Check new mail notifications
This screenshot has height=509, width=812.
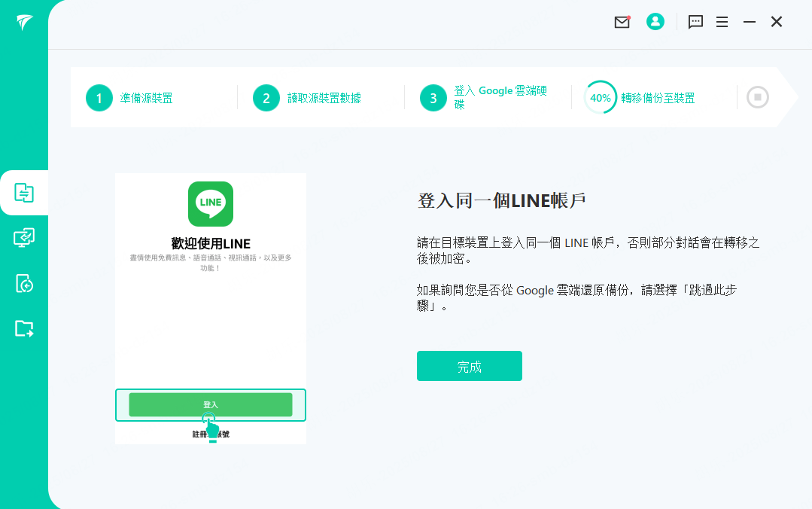[x=622, y=22]
